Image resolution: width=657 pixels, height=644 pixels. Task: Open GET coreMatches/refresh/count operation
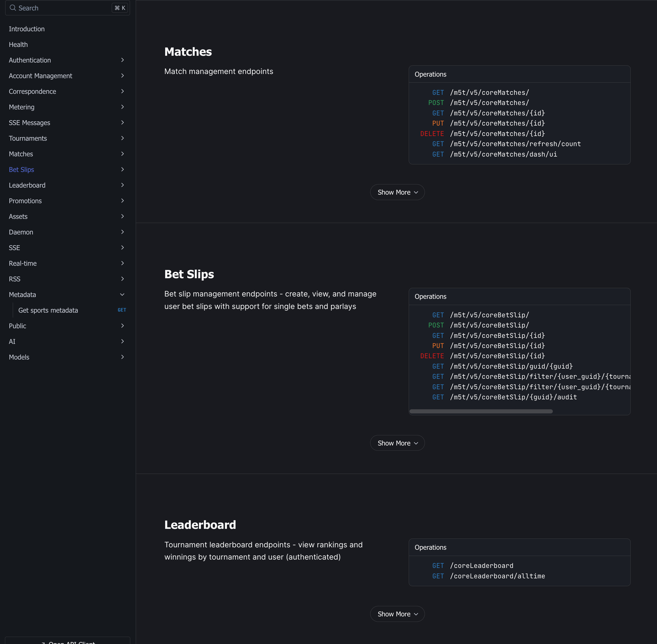506,144
